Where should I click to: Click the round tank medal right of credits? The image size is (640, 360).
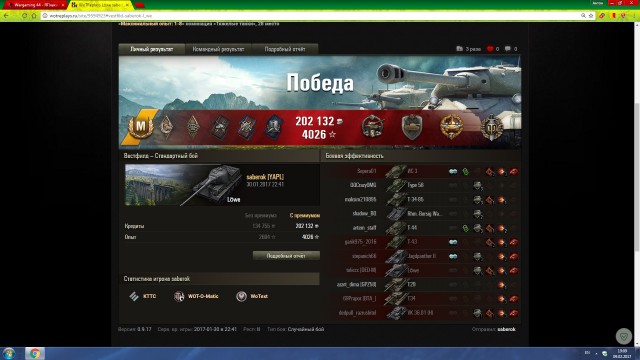point(372,127)
